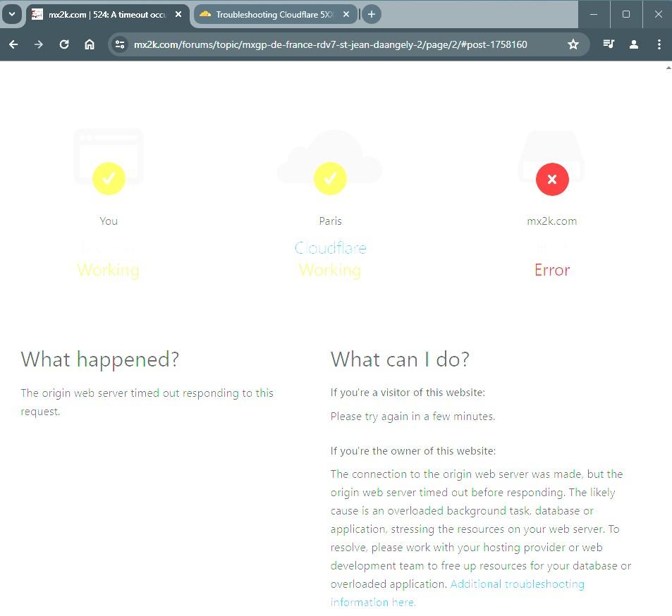The height and width of the screenshot is (616, 672).
Task: Open Additional troubleshooting information here link
Action: coord(458,593)
